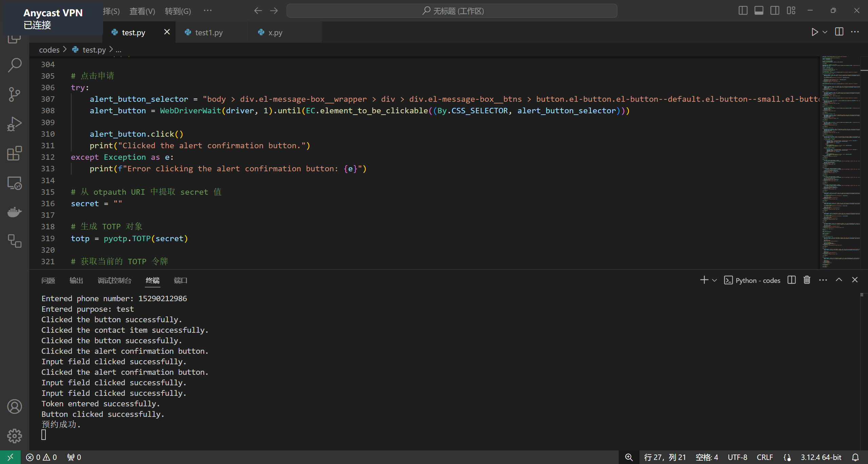This screenshot has width=868, height=464.
Task: Open the Manage gear menu
Action: coord(15,436)
